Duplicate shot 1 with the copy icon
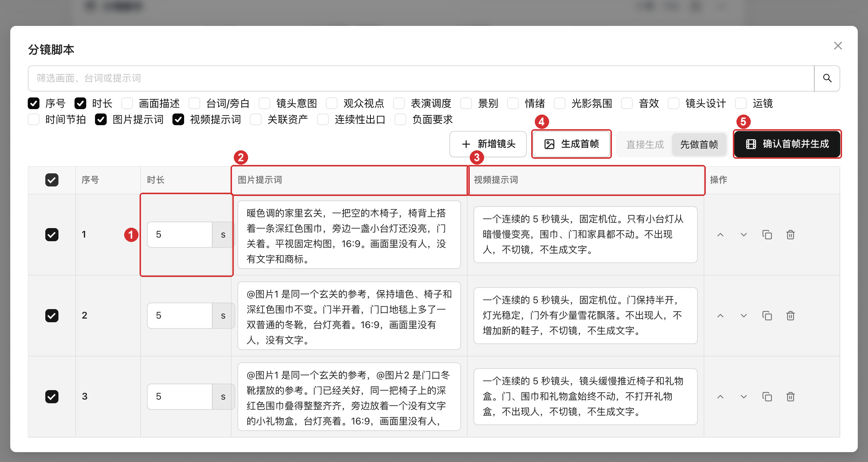Image resolution: width=868 pixels, height=462 pixels. pyautogui.click(x=767, y=235)
